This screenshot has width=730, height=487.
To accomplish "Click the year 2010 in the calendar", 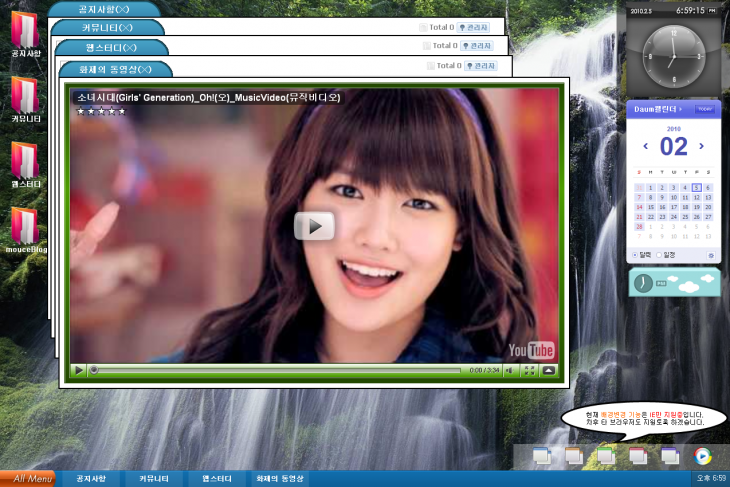I will (x=674, y=129).
